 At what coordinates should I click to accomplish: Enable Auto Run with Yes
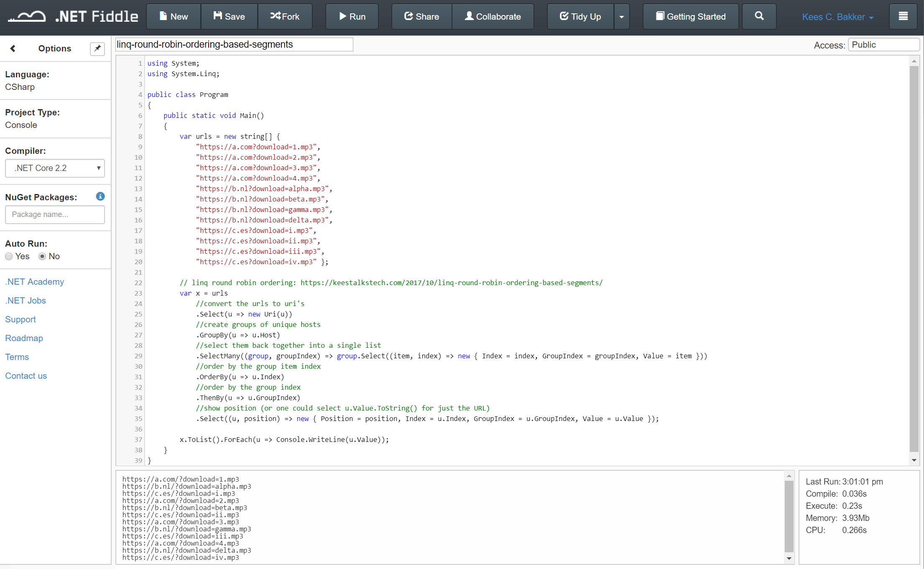[9, 256]
